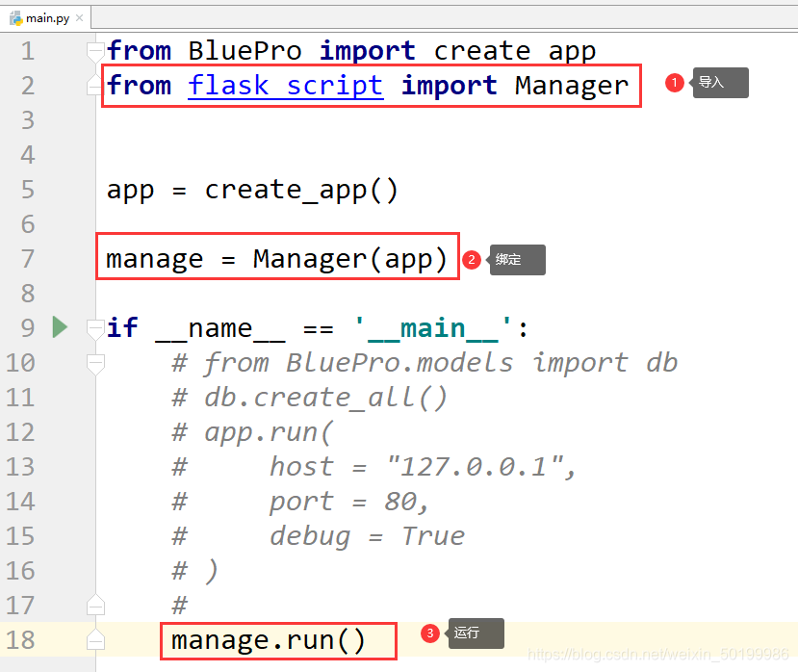This screenshot has width=798, height=672.
Task: Collapse the if __name__ block on line 9
Action: click(95, 328)
